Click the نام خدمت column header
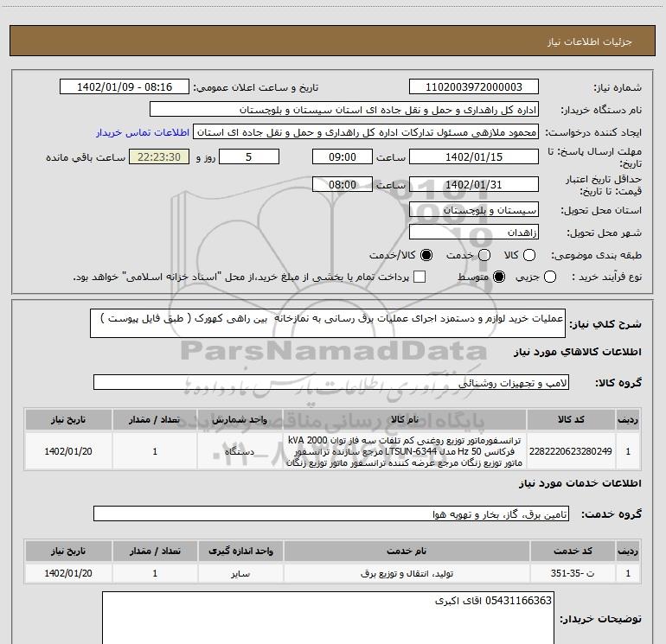 coord(407,551)
